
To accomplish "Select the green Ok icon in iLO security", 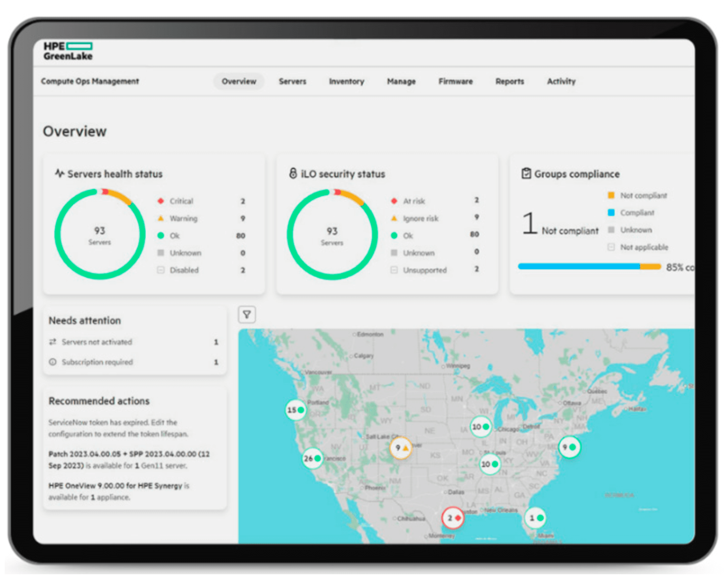I will 394,235.
